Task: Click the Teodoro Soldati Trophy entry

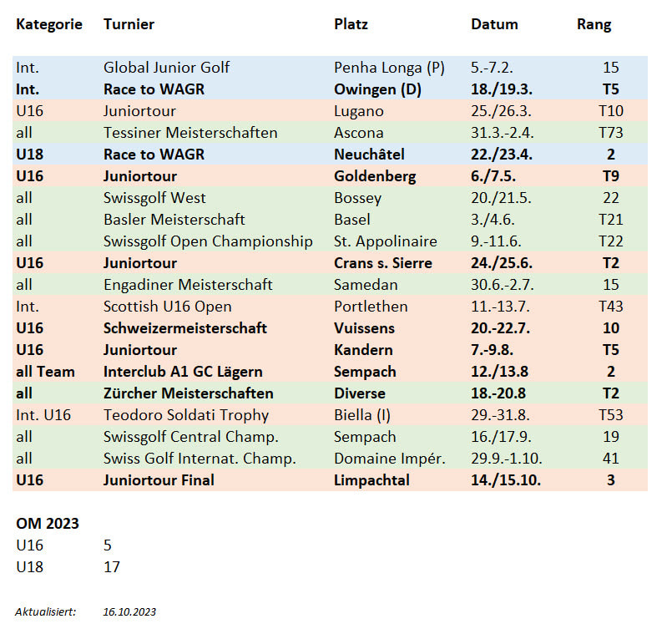Action: (186, 415)
